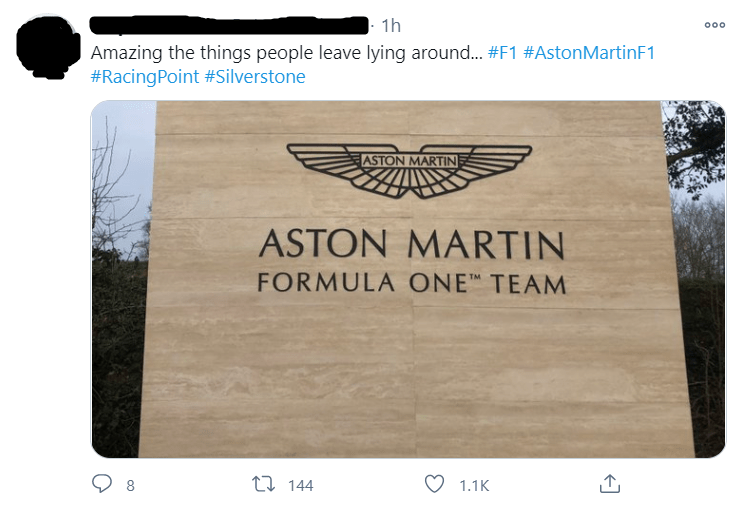Visit the #Silverstone hashtag

(255, 76)
